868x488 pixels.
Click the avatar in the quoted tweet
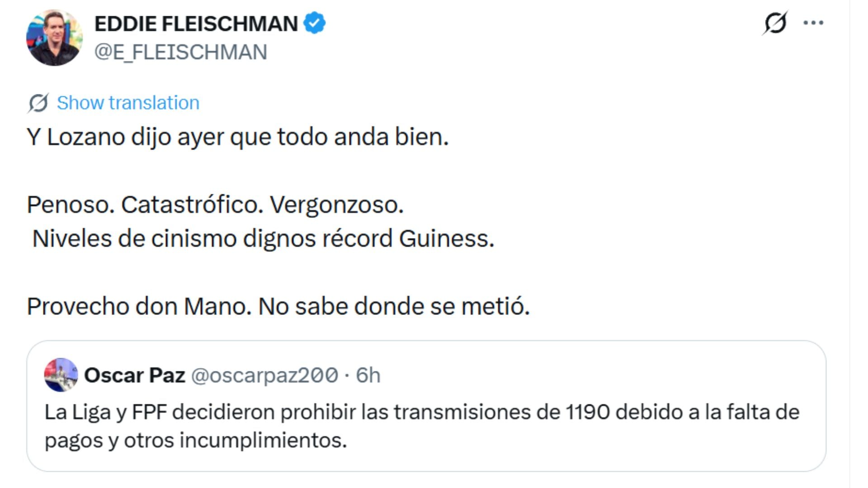tap(60, 375)
